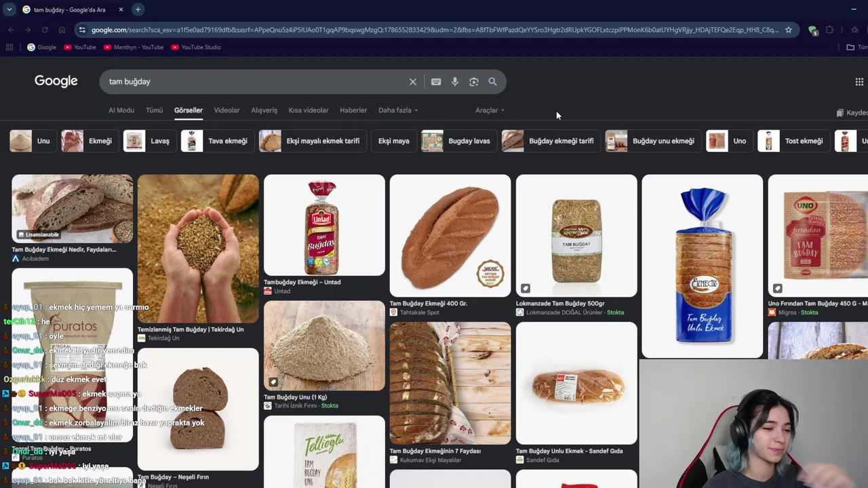Image resolution: width=868 pixels, height=488 pixels.
Task: Switch to the Tümü results tab
Action: (x=154, y=110)
